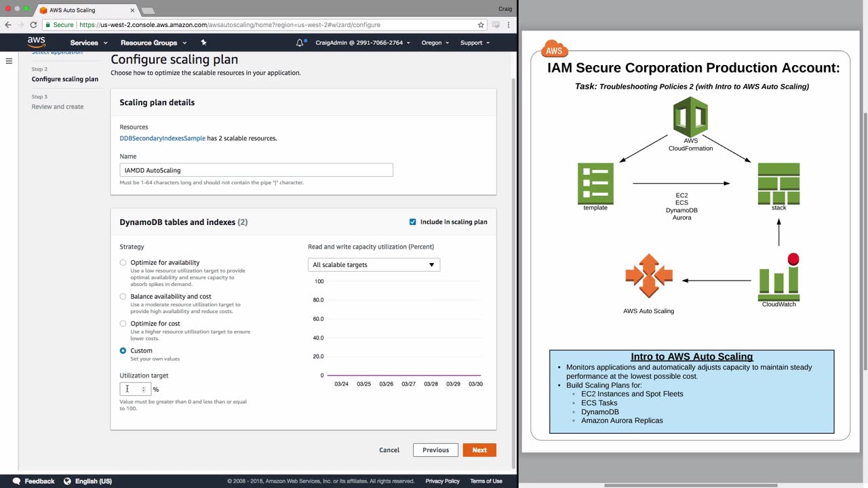
Task: Expand the Support menu
Action: 475,43
